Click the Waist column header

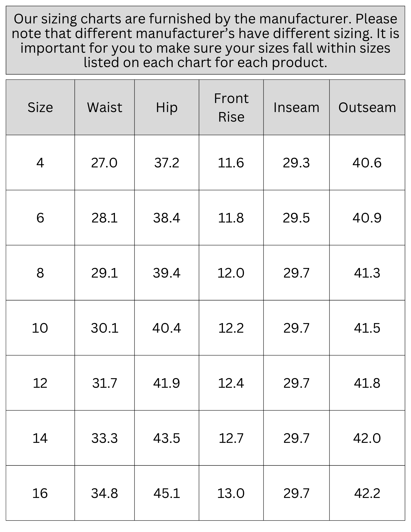click(105, 107)
